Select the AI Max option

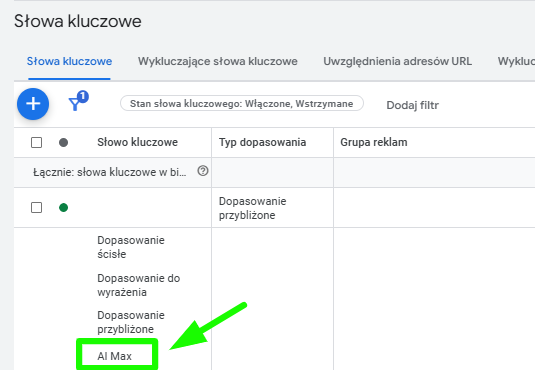tap(114, 356)
